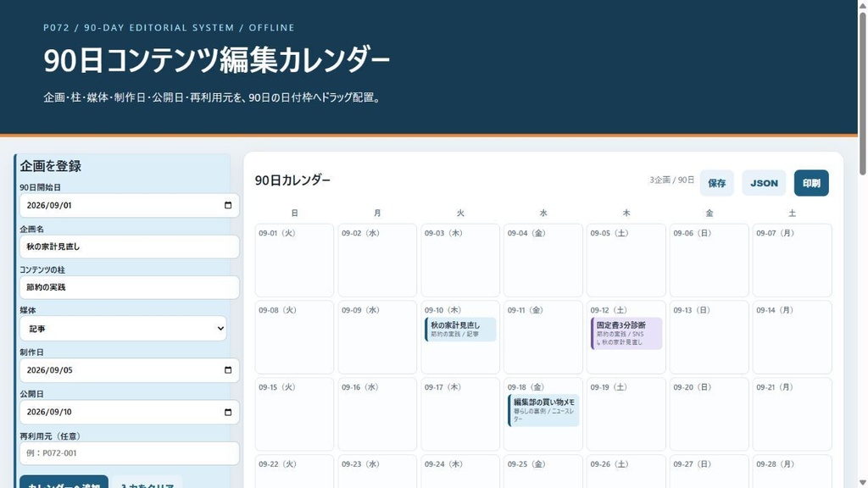
Task: Print the calendar with 印刷 button
Action: (811, 183)
